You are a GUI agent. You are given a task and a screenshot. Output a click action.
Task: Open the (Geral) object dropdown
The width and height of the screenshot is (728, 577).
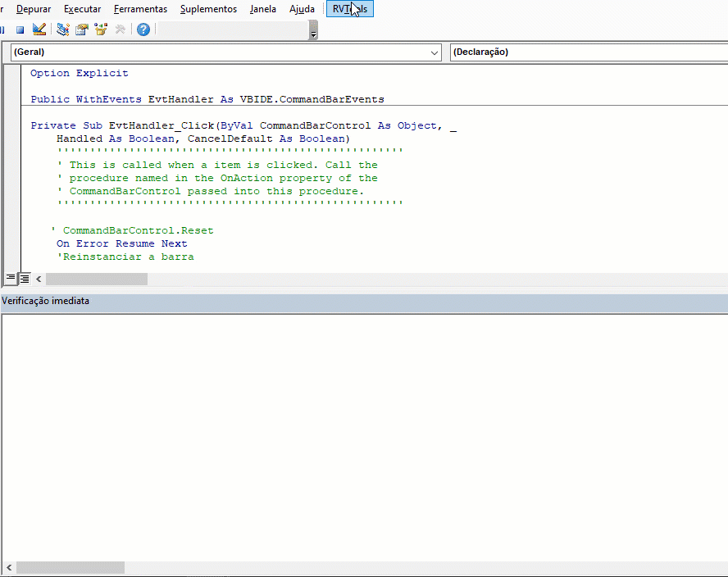tap(435, 52)
